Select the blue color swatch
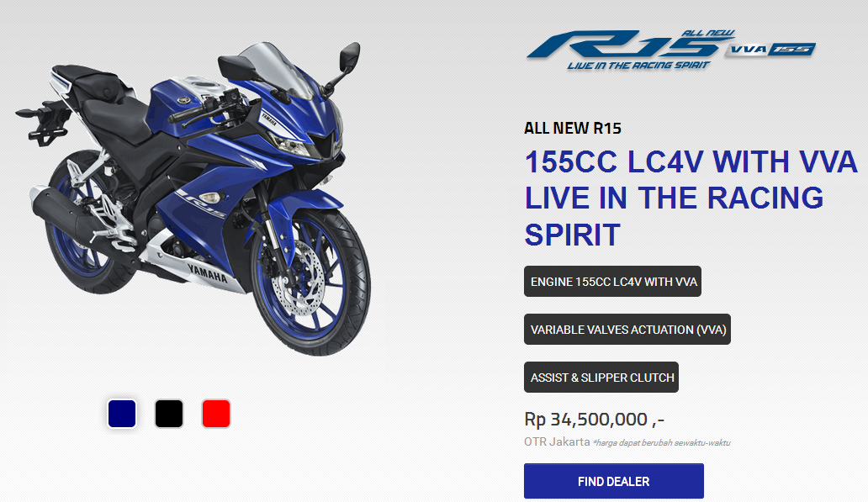This screenshot has width=868, height=502. (122, 414)
